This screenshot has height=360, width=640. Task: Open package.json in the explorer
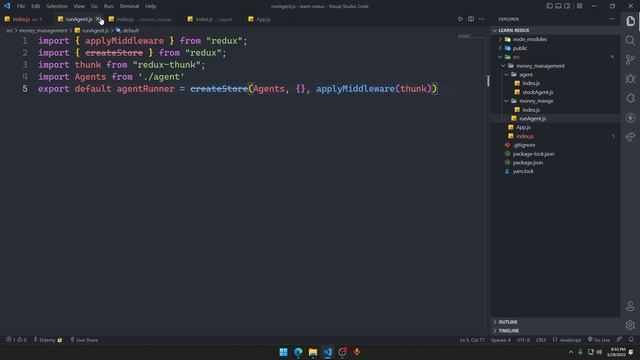[555, 162]
